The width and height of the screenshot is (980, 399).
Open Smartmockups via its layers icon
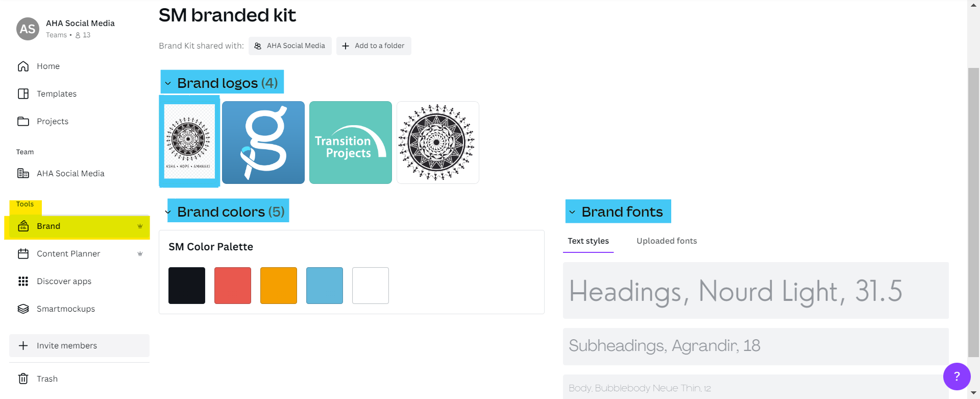pos(23,309)
